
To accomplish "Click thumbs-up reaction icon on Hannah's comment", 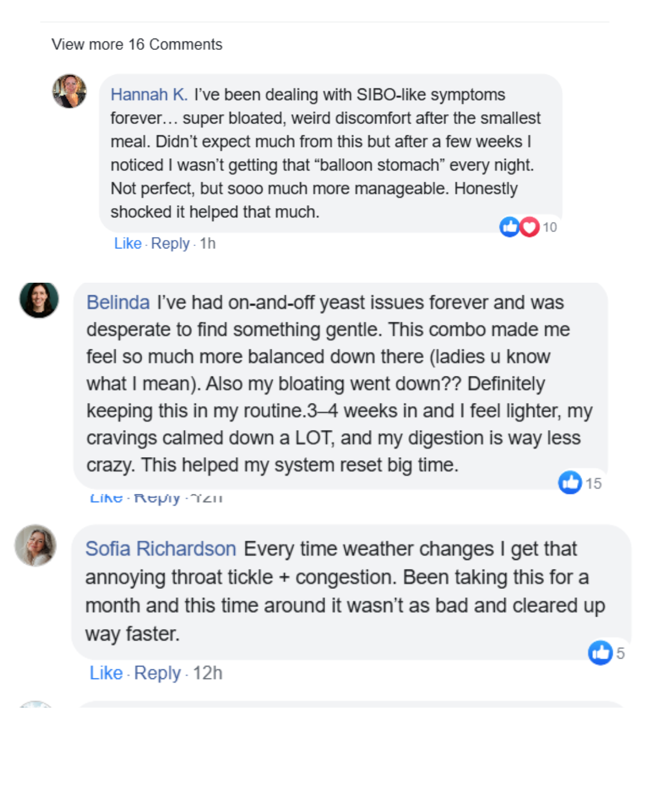I will point(509,227).
